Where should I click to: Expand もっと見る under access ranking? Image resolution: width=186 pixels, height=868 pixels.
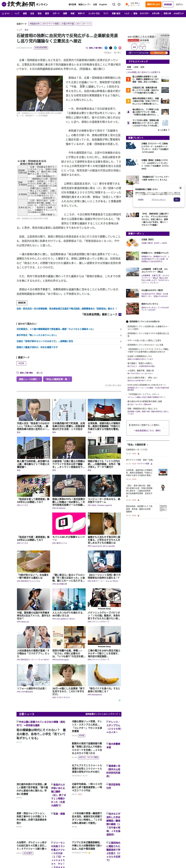(163, 130)
